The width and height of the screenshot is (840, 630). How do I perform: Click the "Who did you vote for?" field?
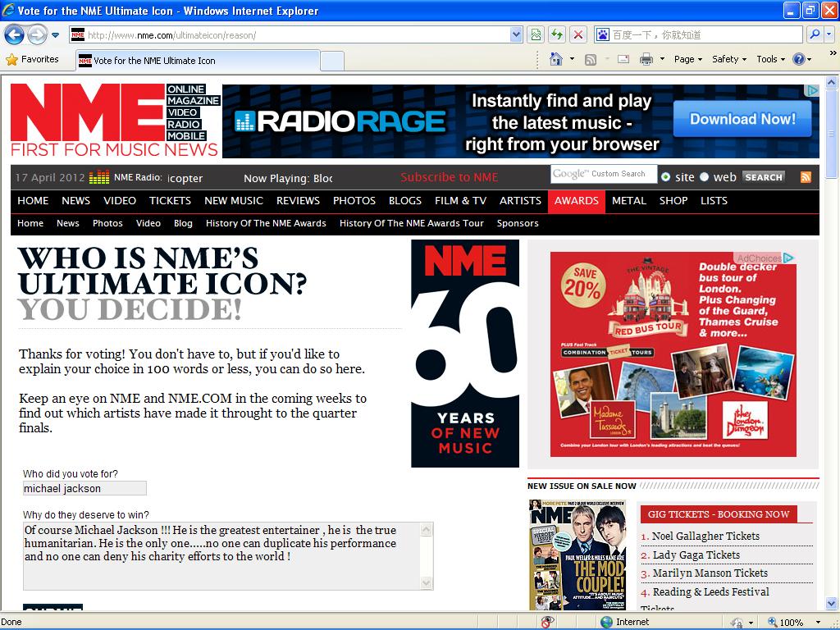pyautogui.click(x=84, y=488)
